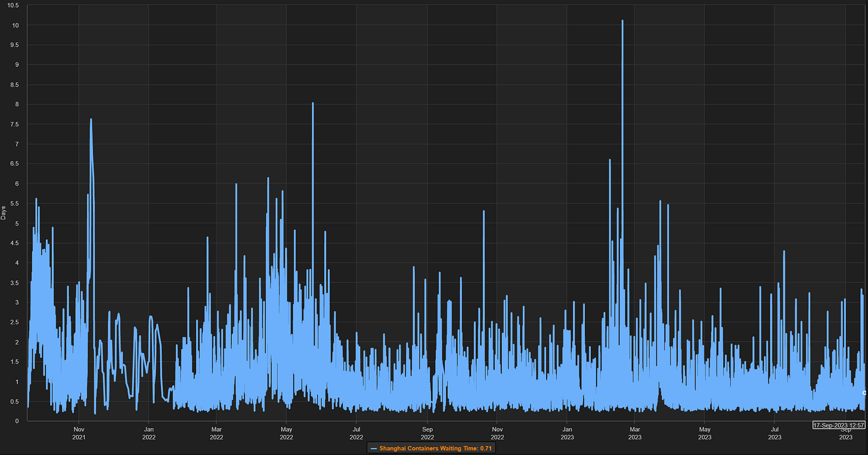Click the Days y-axis title
Screen dimensions: 868x455
tap(4, 212)
